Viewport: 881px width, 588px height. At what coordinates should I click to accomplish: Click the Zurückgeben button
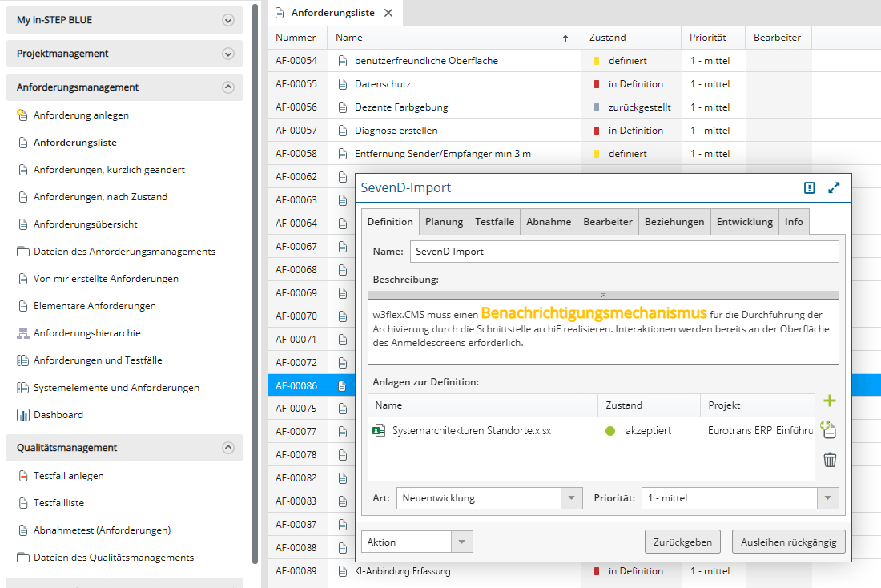(682, 542)
